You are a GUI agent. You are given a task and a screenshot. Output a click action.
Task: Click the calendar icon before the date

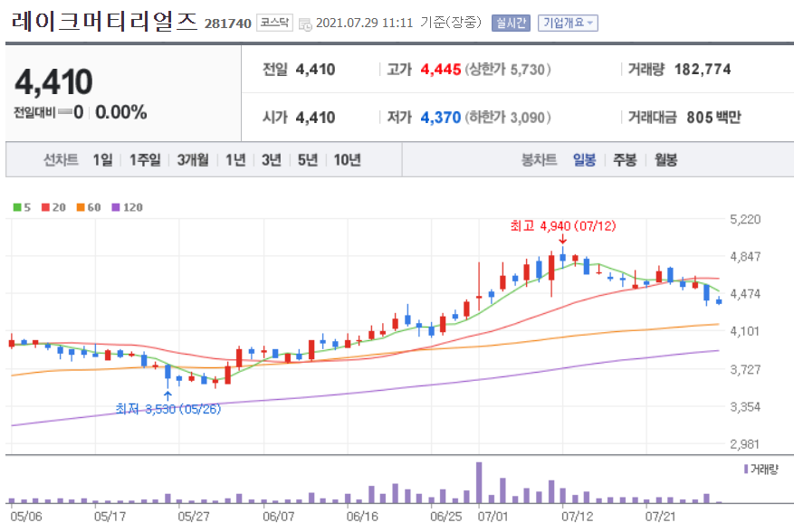pyautogui.click(x=305, y=24)
